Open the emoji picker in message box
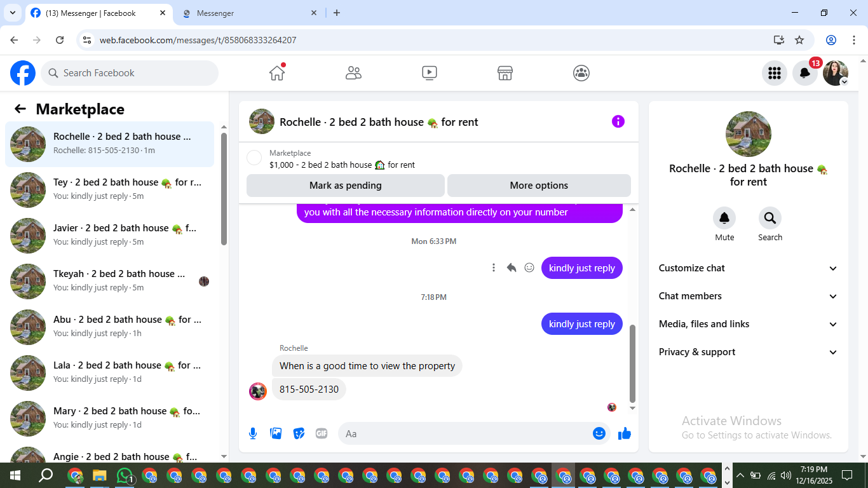The width and height of the screenshot is (868, 488). tap(599, 433)
